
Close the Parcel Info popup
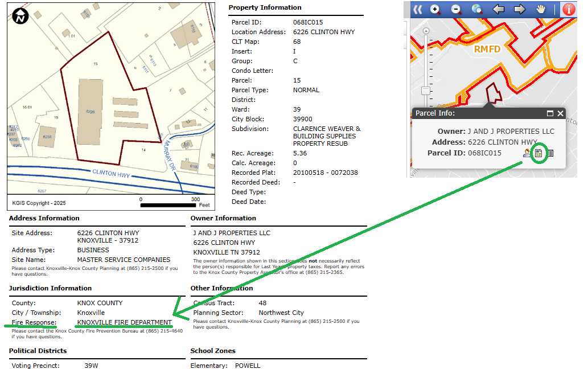pos(560,113)
